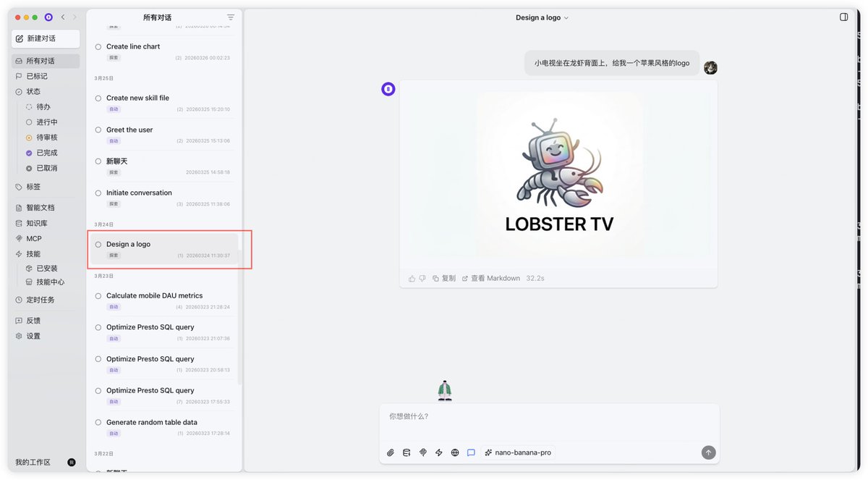Toggle status circle of Create new skill file
Viewport: 868px width, 480px height.
98,98
